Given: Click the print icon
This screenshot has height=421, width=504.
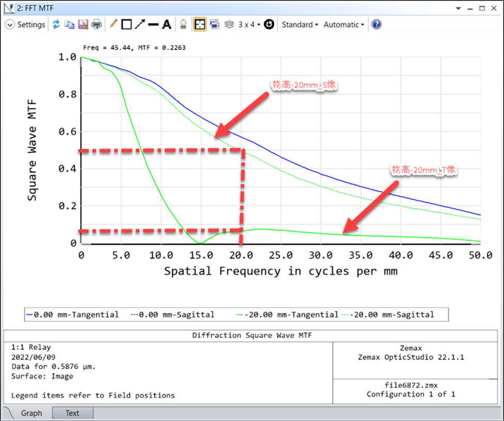Looking at the screenshot, I should pyautogui.click(x=96, y=24).
